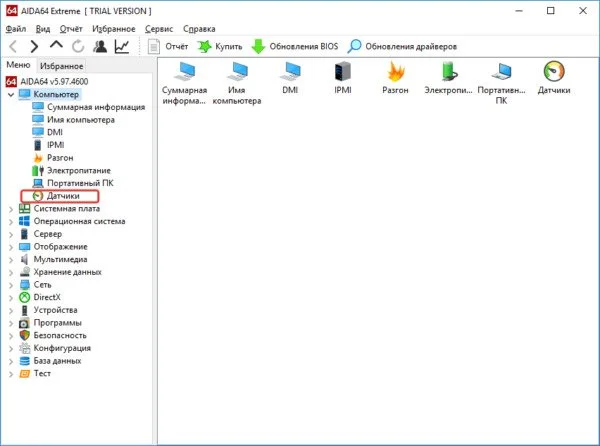Image resolution: width=600 pixels, height=446 pixels.
Task: Expand the Системная плата node
Action: tap(11, 209)
